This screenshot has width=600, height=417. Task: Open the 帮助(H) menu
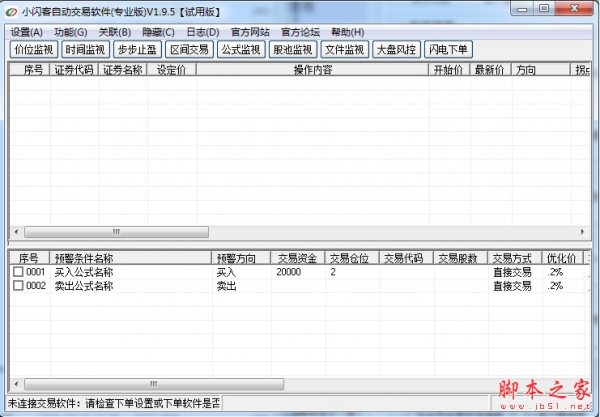click(x=347, y=32)
